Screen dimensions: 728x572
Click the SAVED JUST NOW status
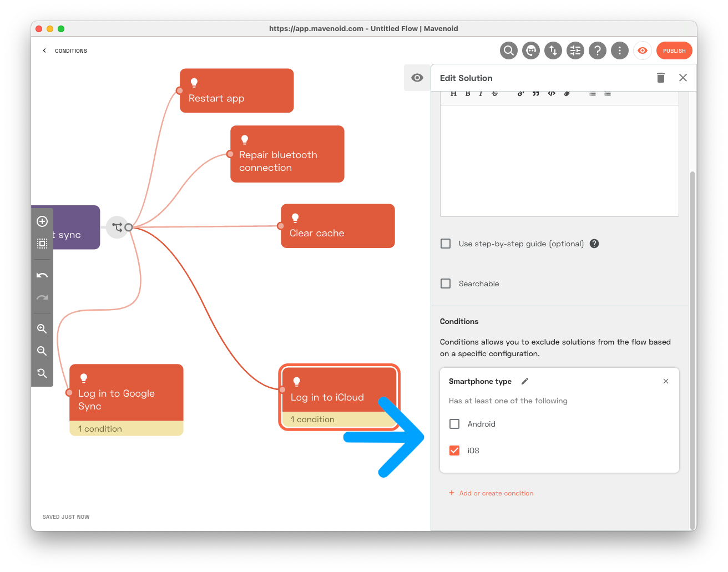pos(66,517)
